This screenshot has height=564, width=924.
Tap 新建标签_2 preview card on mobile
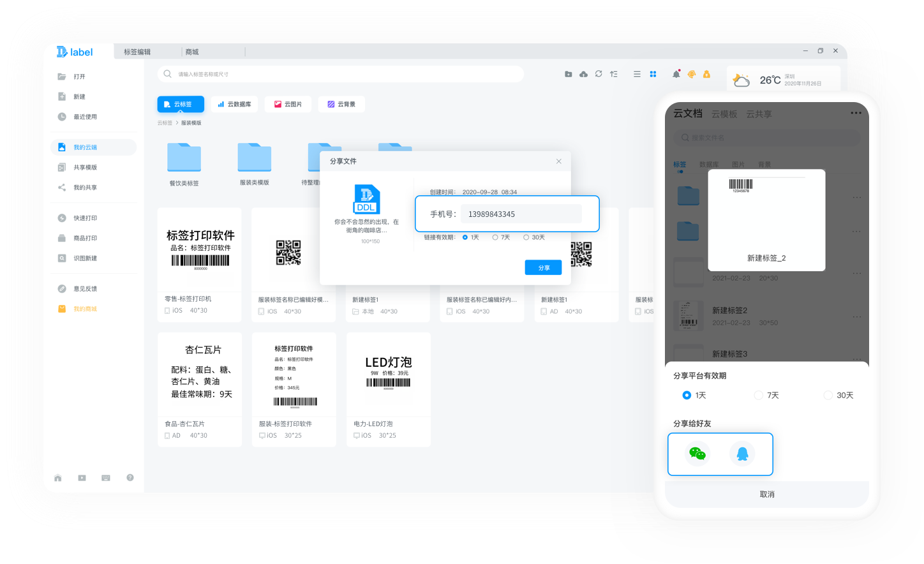point(767,220)
